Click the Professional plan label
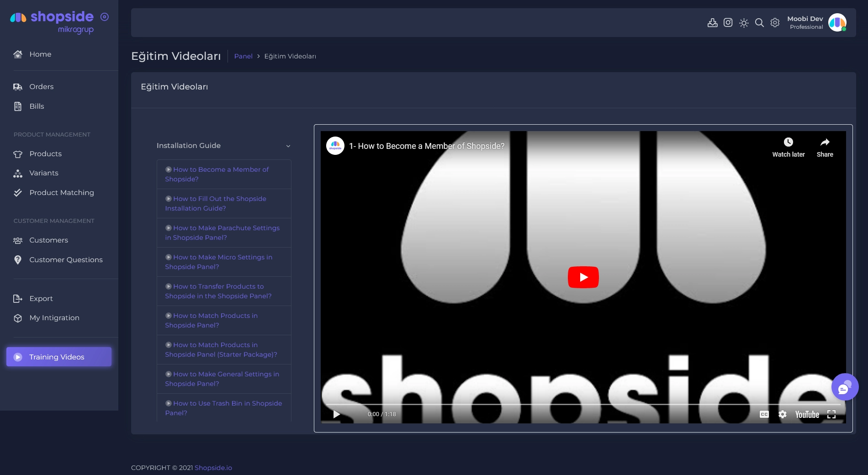The height and width of the screenshot is (475, 868). (x=806, y=27)
